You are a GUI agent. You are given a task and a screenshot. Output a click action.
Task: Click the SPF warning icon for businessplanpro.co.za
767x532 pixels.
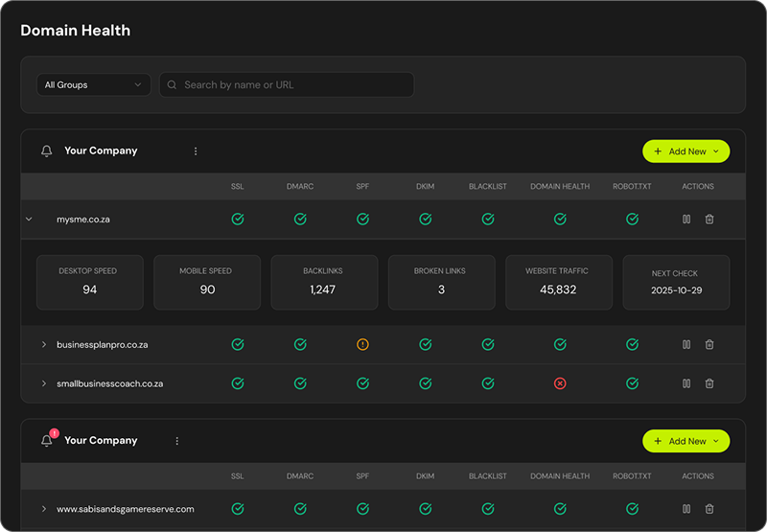pos(362,345)
